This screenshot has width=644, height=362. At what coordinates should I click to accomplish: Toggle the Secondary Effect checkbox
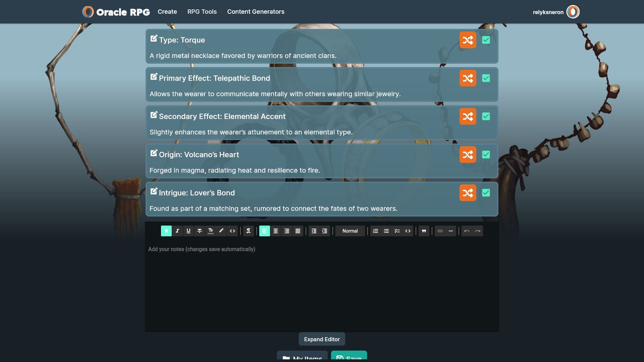[x=486, y=116]
